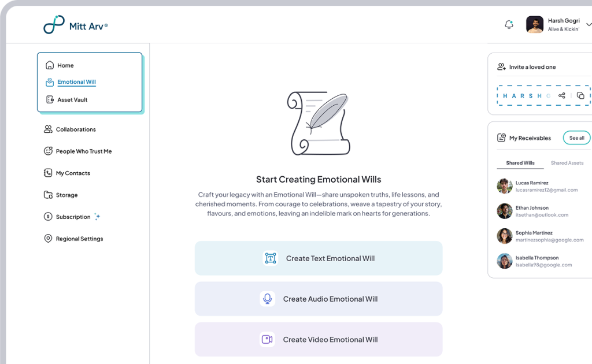Click the share icon beside invite code
The image size is (592, 364).
(562, 95)
